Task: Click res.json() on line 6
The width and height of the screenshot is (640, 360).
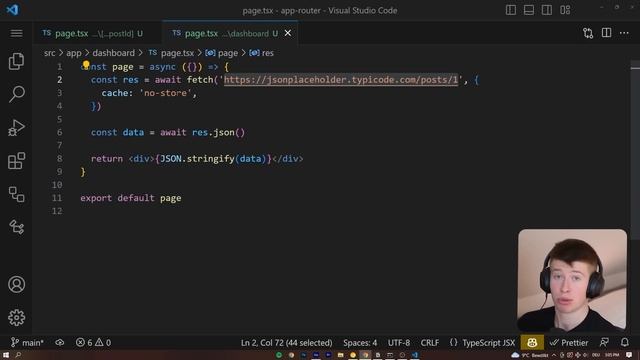Action: [x=218, y=132]
